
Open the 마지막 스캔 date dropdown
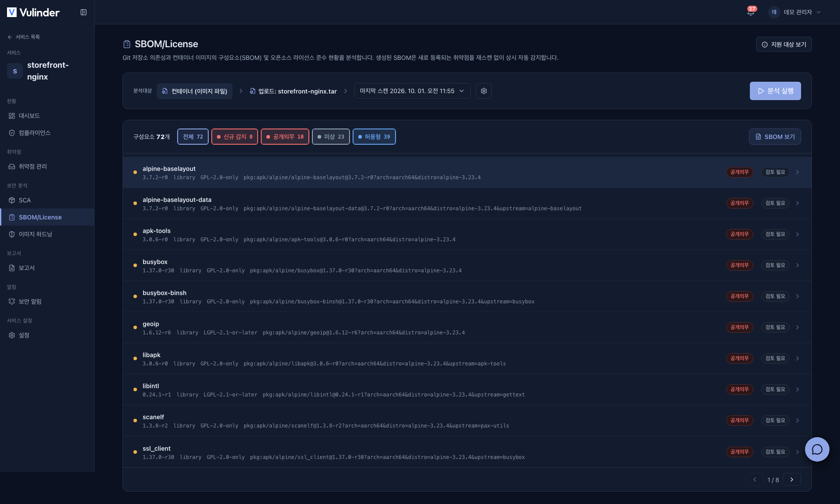click(412, 91)
